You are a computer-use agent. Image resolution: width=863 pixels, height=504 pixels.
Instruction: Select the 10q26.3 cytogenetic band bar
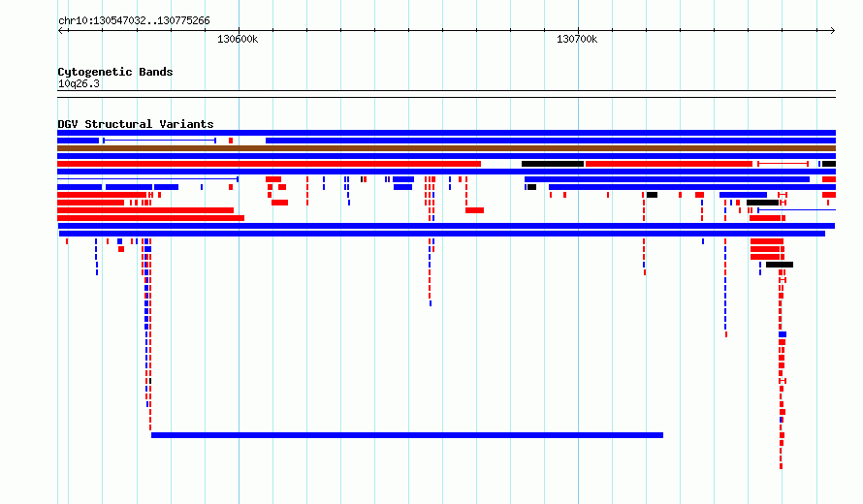[446, 94]
